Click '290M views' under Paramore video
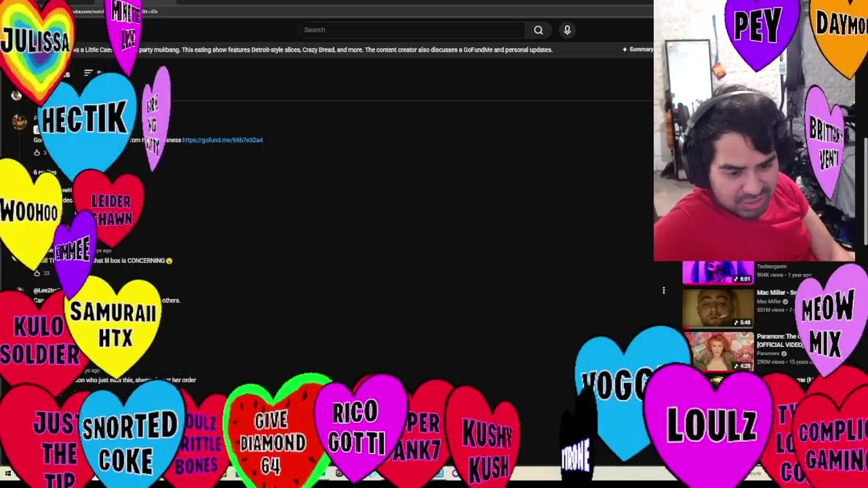 770,362
